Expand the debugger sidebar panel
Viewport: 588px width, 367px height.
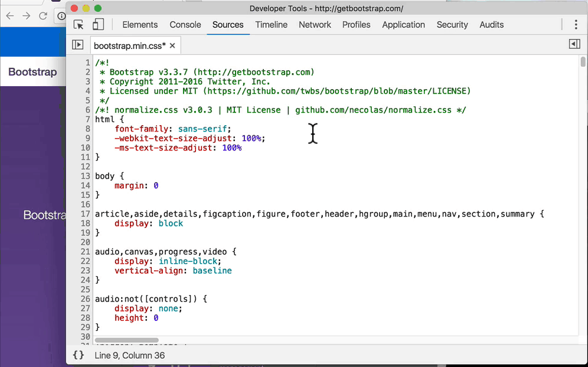tap(573, 43)
